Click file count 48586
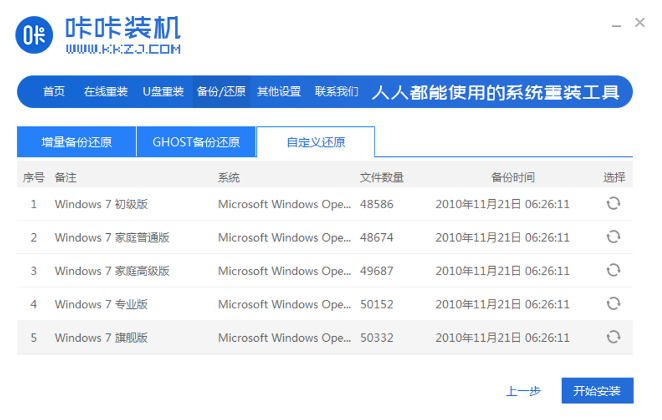 (377, 204)
